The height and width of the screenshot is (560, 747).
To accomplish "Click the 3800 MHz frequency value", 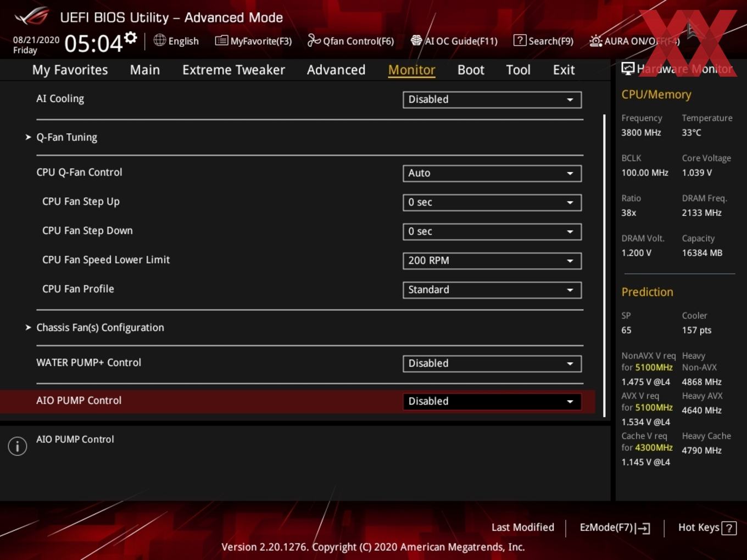I will pos(641,132).
